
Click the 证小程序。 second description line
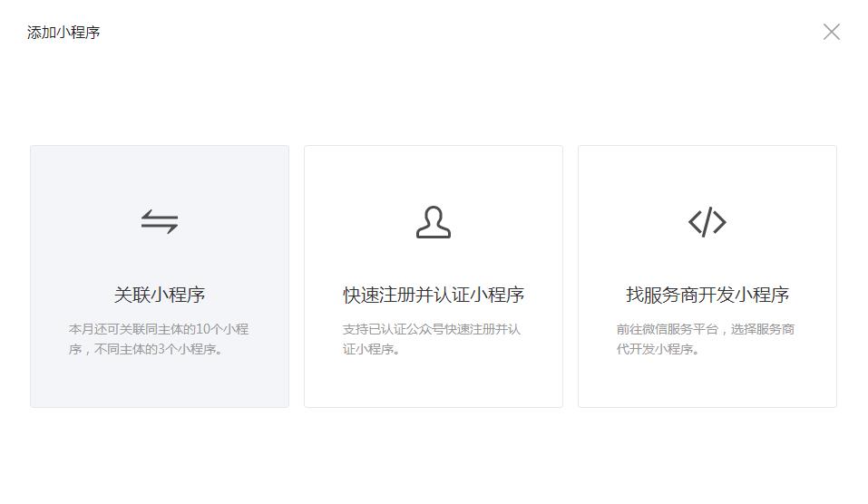pos(372,349)
